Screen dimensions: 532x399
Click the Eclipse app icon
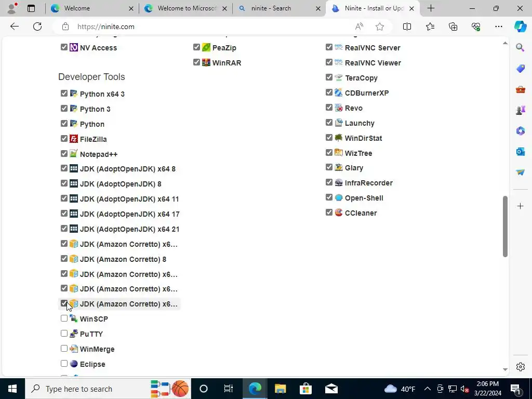(74, 364)
